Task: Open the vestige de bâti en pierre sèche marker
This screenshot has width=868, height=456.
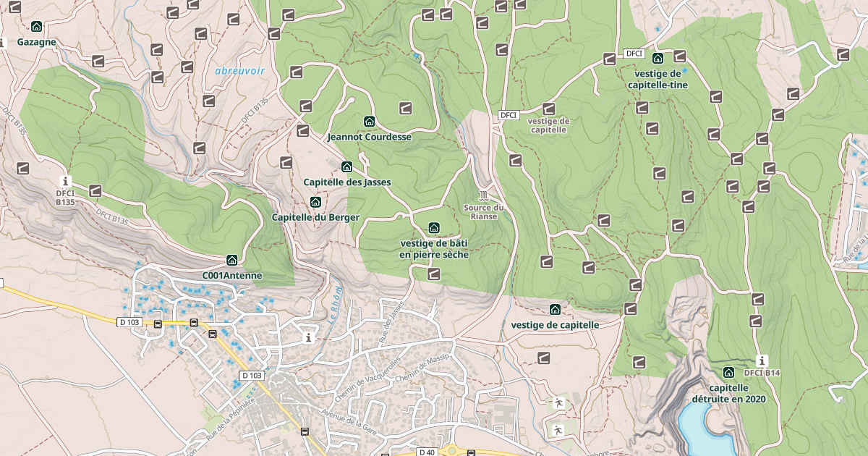Action: click(434, 228)
